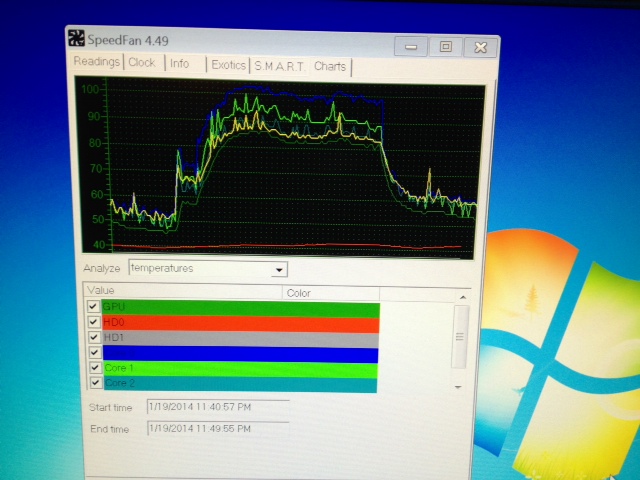Open the Info tab
The image size is (640, 480).
pos(180,64)
